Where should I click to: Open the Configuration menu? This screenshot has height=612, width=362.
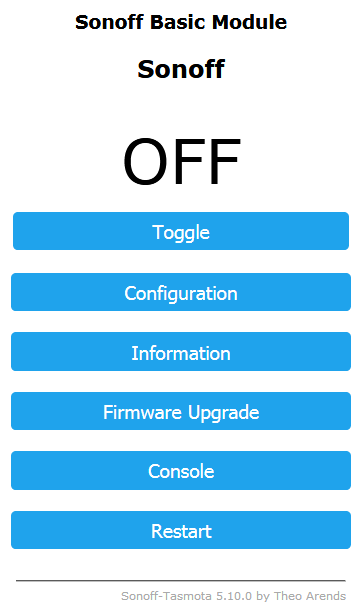tap(181, 292)
